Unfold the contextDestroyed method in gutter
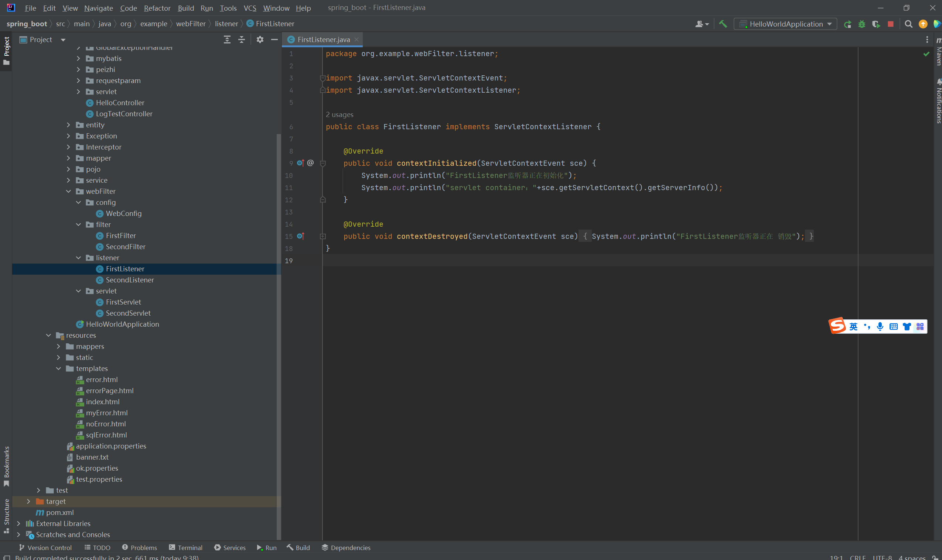Screen dimensions: 942x560 (x=323, y=237)
